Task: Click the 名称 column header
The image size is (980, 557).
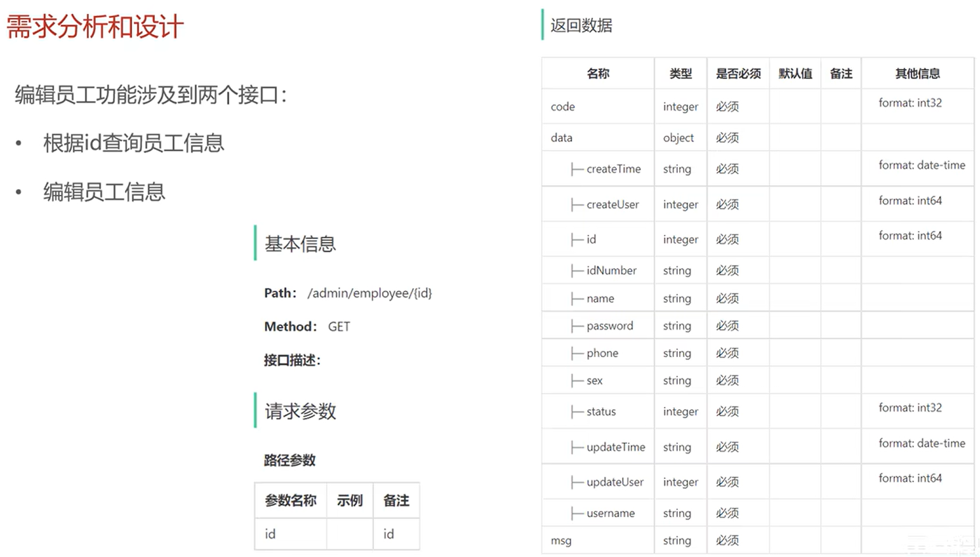Action: pos(598,74)
